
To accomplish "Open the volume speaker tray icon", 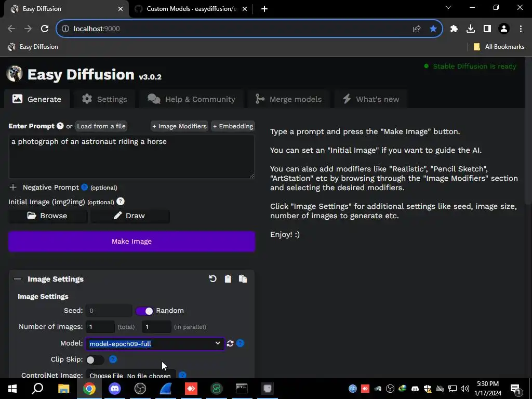I will click(465, 389).
